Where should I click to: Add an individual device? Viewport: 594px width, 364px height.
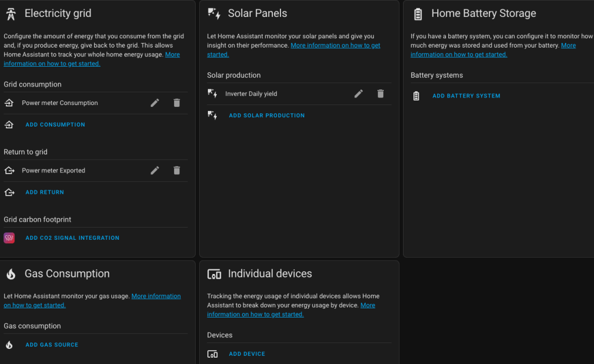[247, 354]
